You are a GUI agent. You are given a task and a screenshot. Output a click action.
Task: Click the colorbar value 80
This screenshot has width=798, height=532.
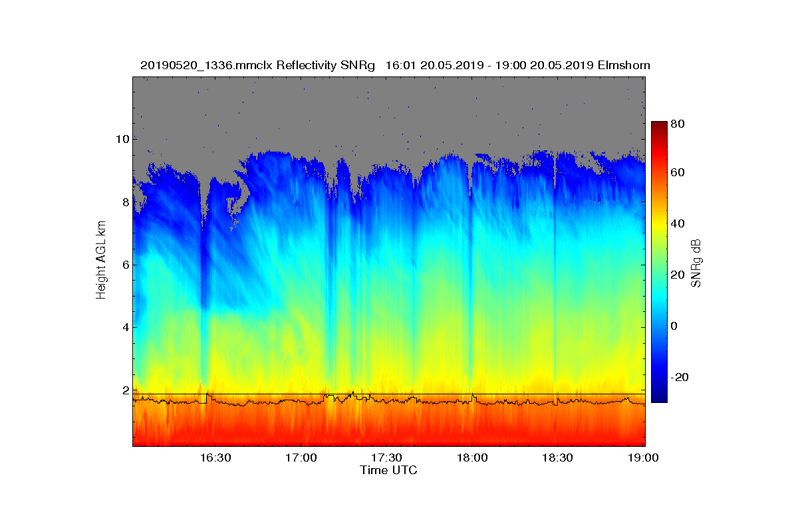pos(678,124)
